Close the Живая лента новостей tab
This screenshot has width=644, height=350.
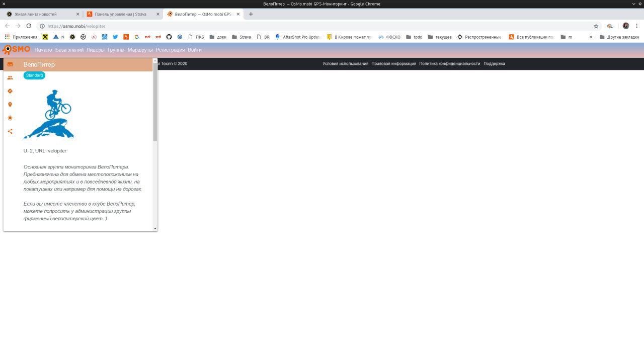(77, 14)
